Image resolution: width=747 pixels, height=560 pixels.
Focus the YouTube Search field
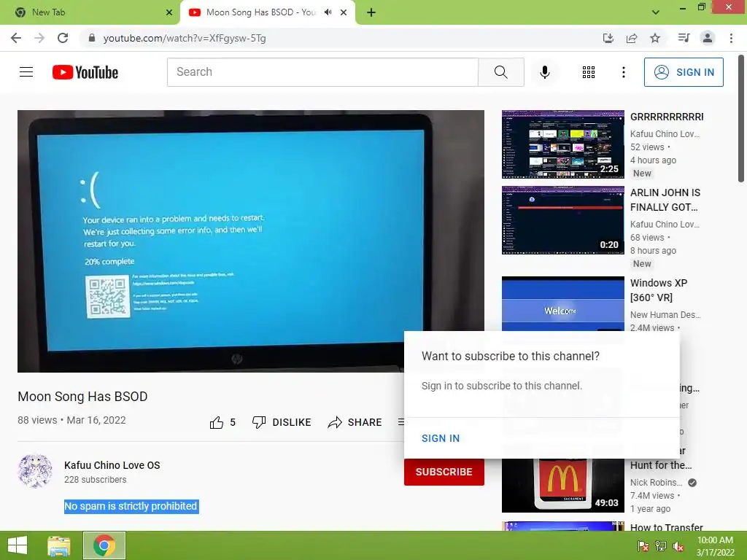322,72
